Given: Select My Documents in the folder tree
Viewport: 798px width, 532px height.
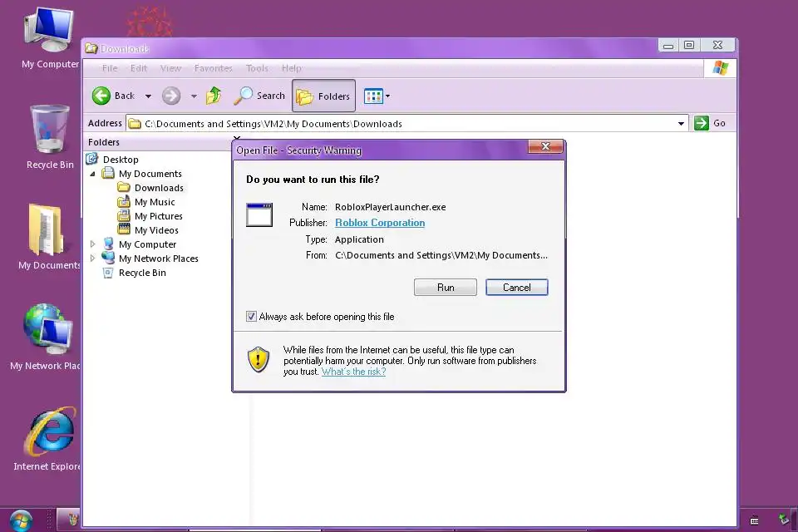Looking at the screenshot, I should (150, 174).
